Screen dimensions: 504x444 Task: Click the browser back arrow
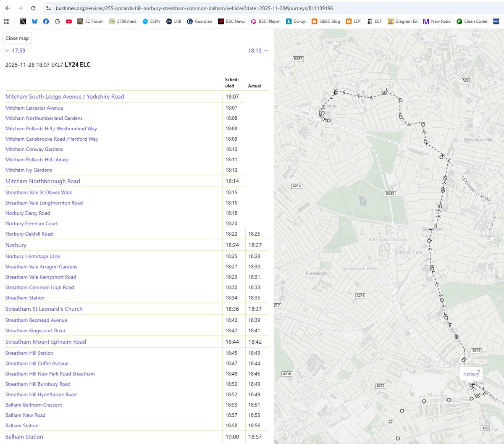point(8,8)
